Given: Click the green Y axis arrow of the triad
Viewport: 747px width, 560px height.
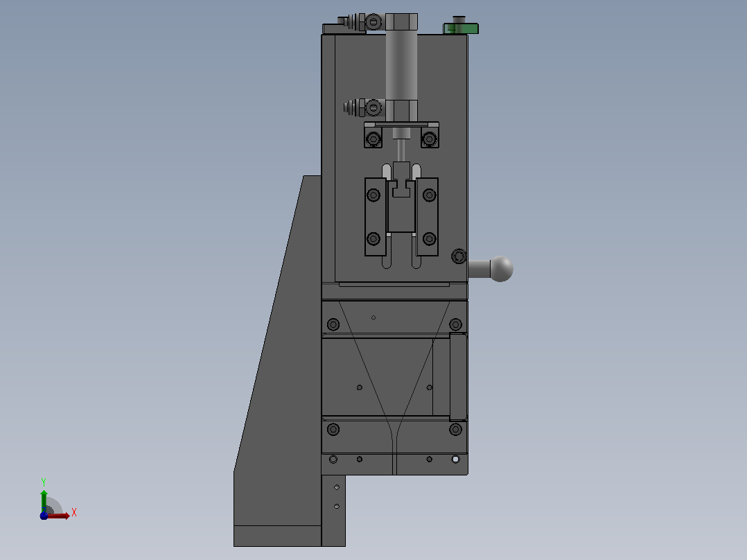Looking at the screenshot, I should (44, 501).
